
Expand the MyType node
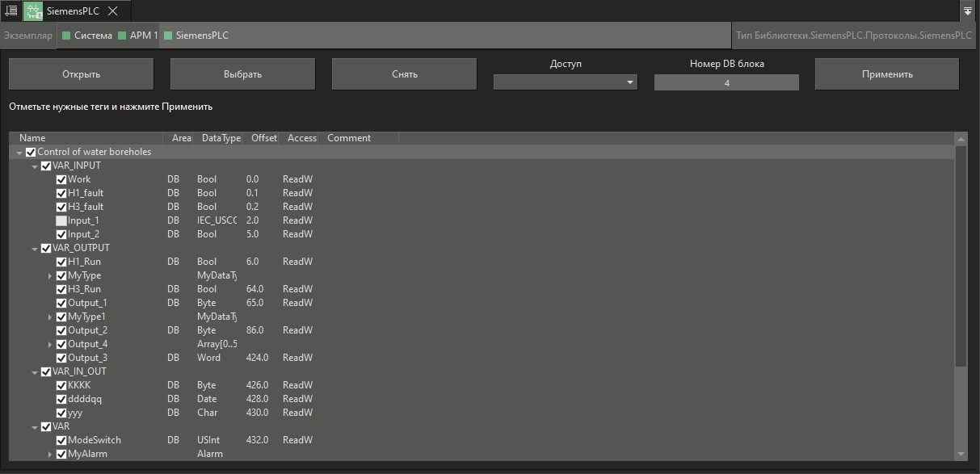coord(52,275)
